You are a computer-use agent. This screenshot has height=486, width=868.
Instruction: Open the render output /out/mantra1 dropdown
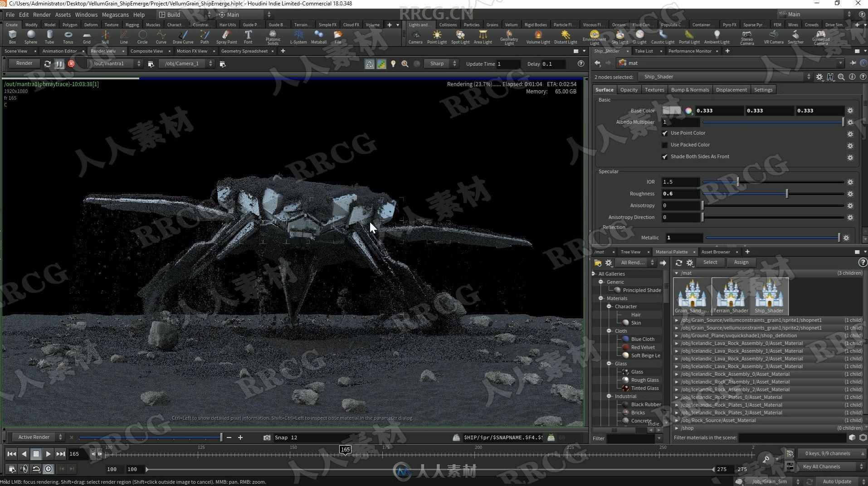tap(116, 64)
